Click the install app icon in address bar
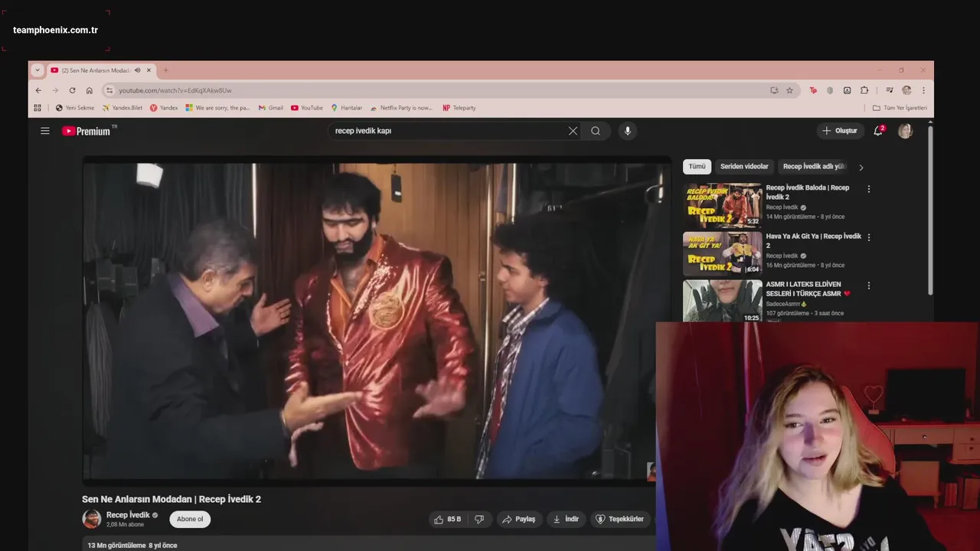Screen dimensions: 980x551 [774, 90]
